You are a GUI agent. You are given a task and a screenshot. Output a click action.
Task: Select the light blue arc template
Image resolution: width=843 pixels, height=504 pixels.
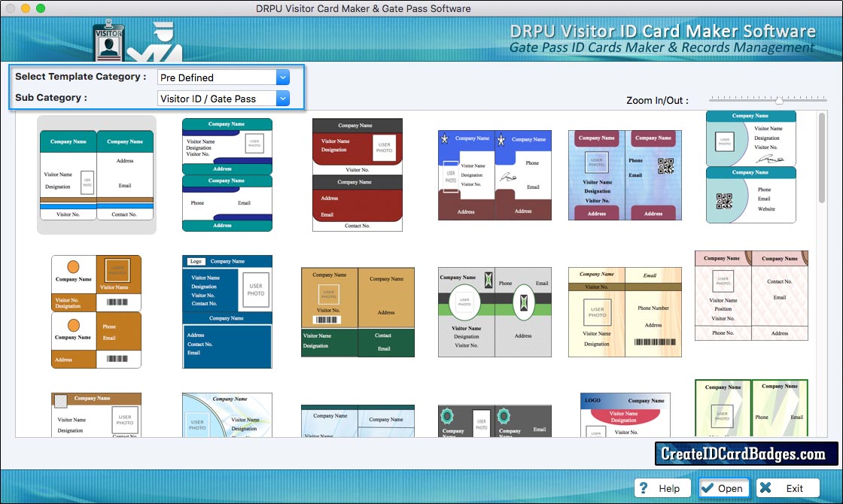click(x=227, y=414)
